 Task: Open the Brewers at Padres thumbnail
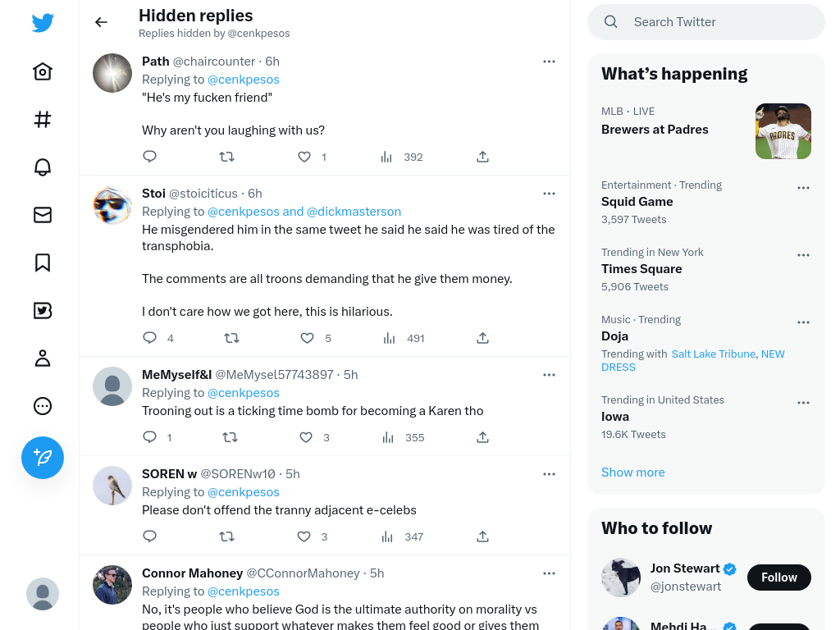[783, 131]
